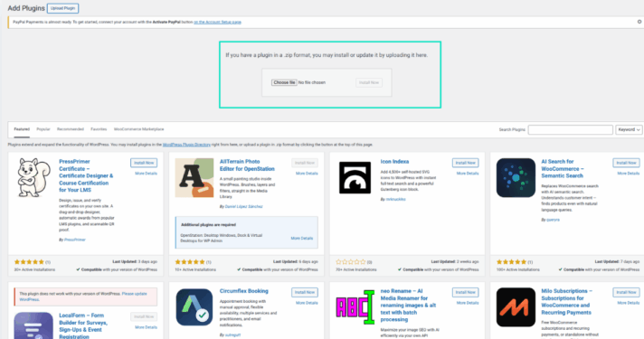This screenshot has width=644, height=339.
Task: Switch to the Featured tab
Action: point(22,129)
